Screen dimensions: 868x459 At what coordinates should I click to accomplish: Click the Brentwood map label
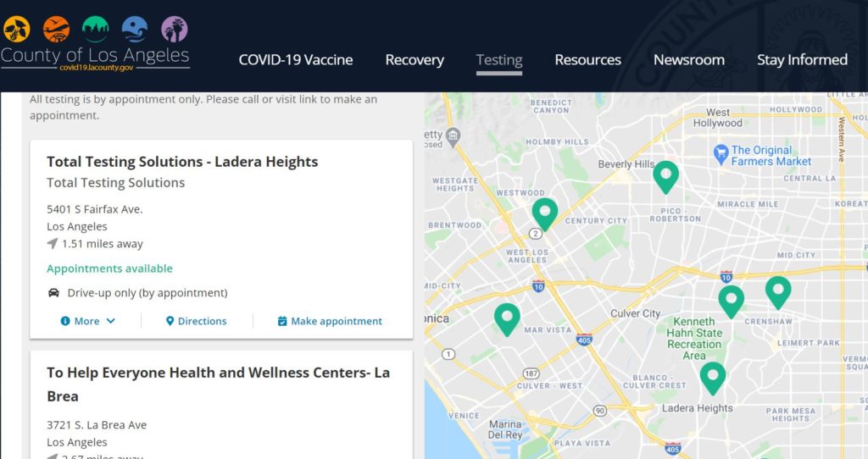coord(454,225)
